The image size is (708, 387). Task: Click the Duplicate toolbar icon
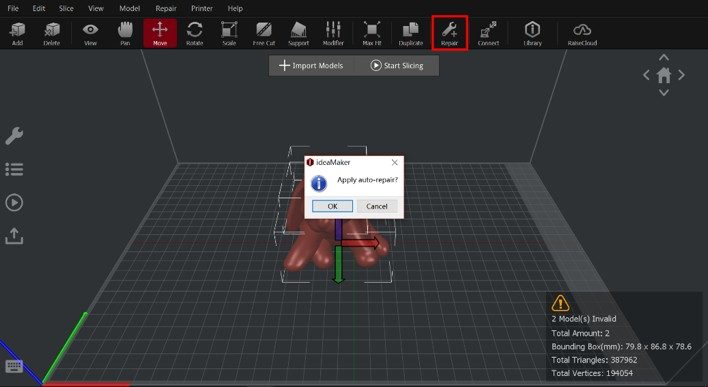coord(410,33)
